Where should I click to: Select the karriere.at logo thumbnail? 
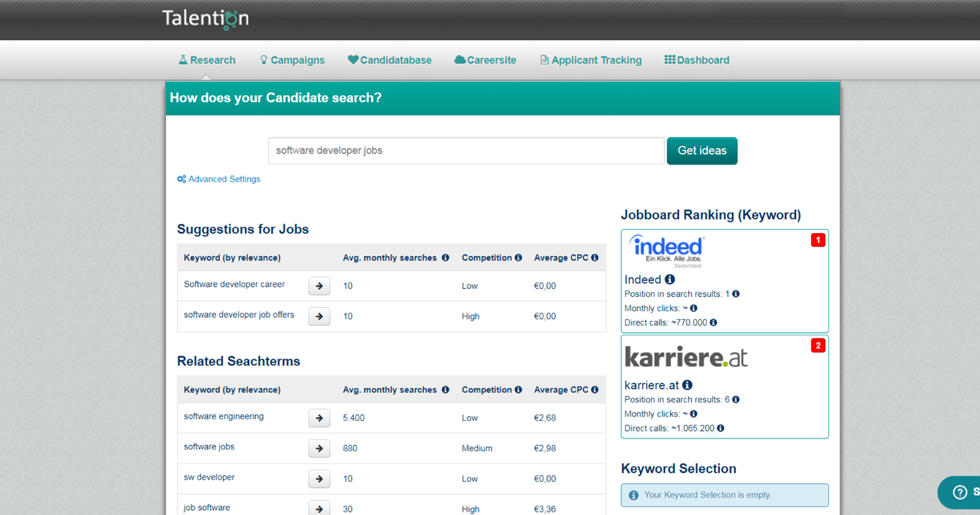(x=686, y=356)
